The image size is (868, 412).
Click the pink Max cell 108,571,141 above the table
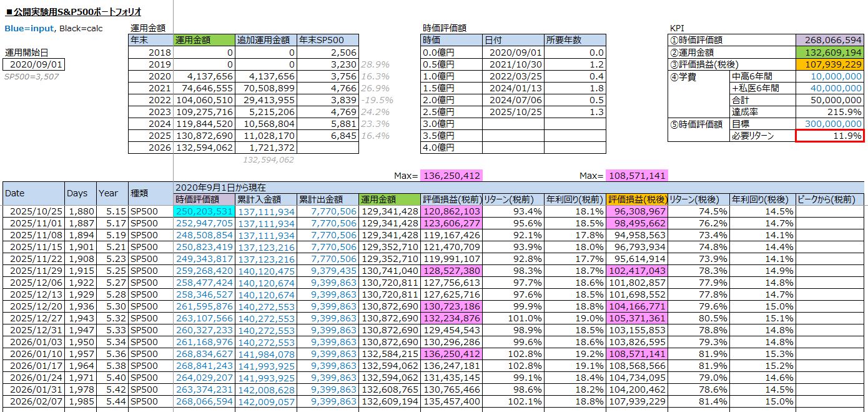point(636,176)
